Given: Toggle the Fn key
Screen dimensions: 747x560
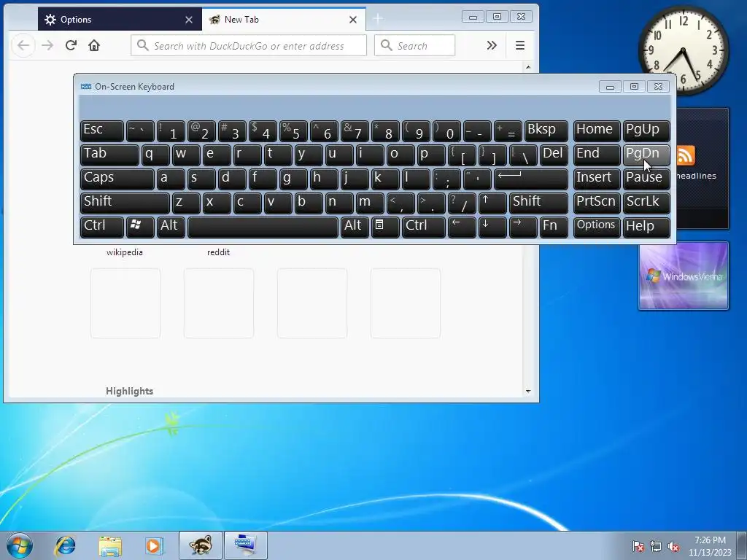Looking at the screenshot, I should pyautogui.click(x=554, y=227).
